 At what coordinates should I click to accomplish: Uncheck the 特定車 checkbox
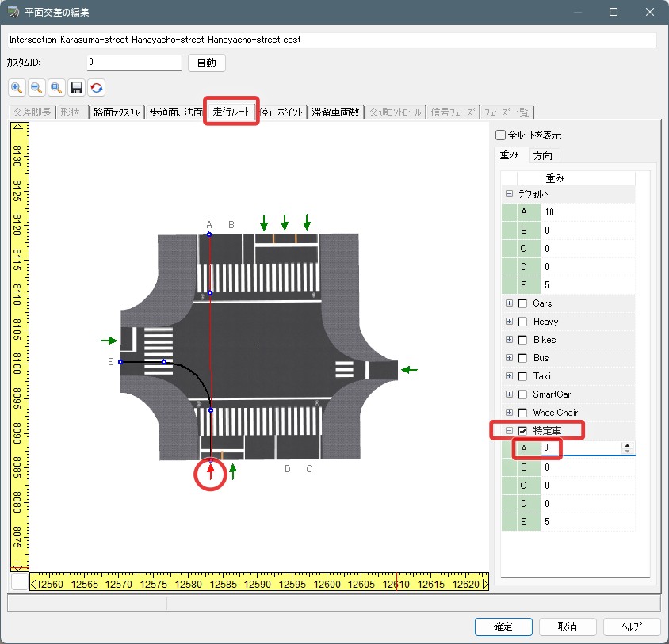tap(522, 431)
